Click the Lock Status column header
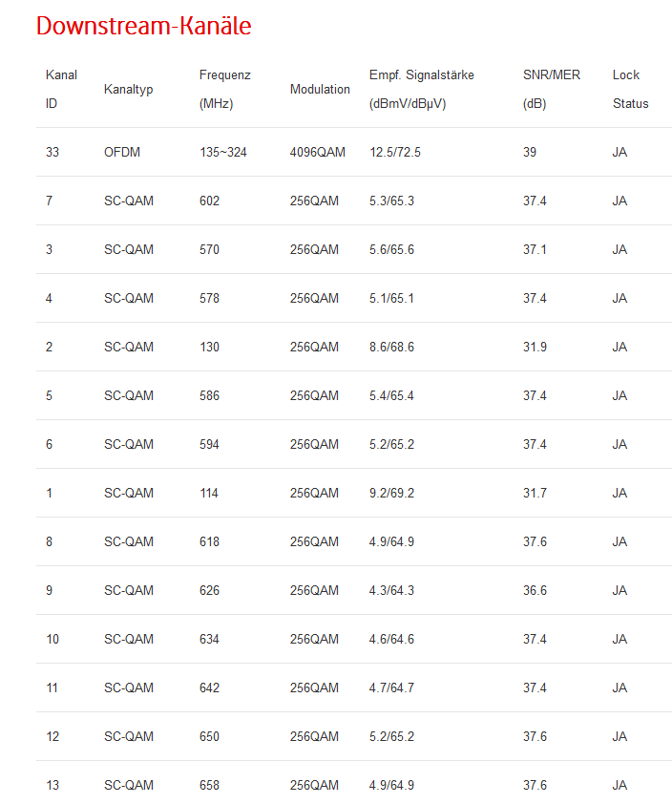 (630, 89)
